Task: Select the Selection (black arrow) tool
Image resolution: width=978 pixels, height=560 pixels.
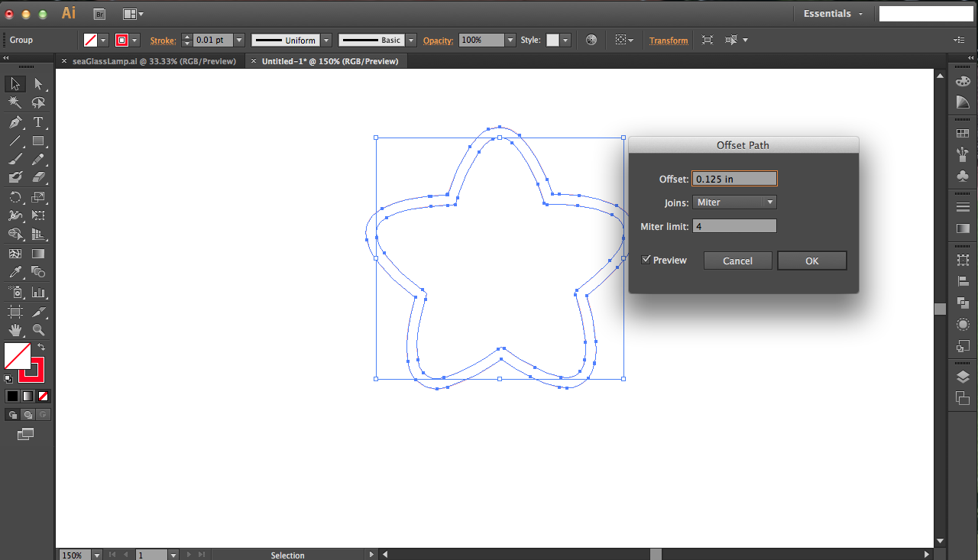Action: coord(15,84)
